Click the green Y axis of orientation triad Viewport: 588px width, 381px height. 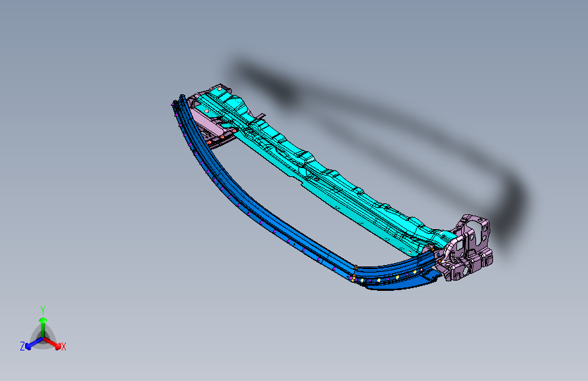click(x=43, y=327)
